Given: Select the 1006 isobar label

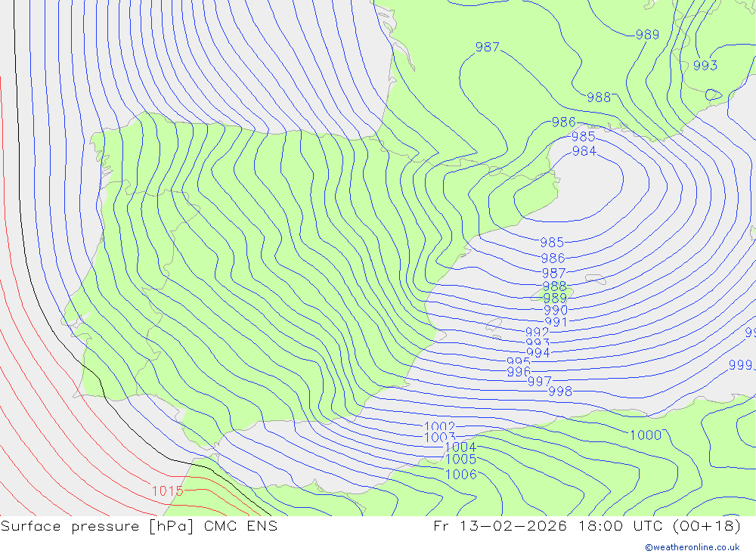Looking at the screenshot, I should (461, 475).
